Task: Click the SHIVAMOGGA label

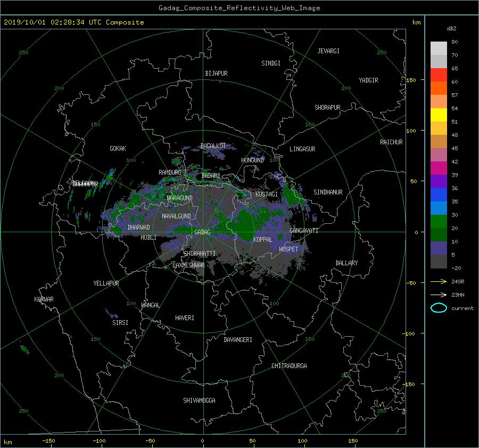Action: pyautogui.click(x=199, y=401)
